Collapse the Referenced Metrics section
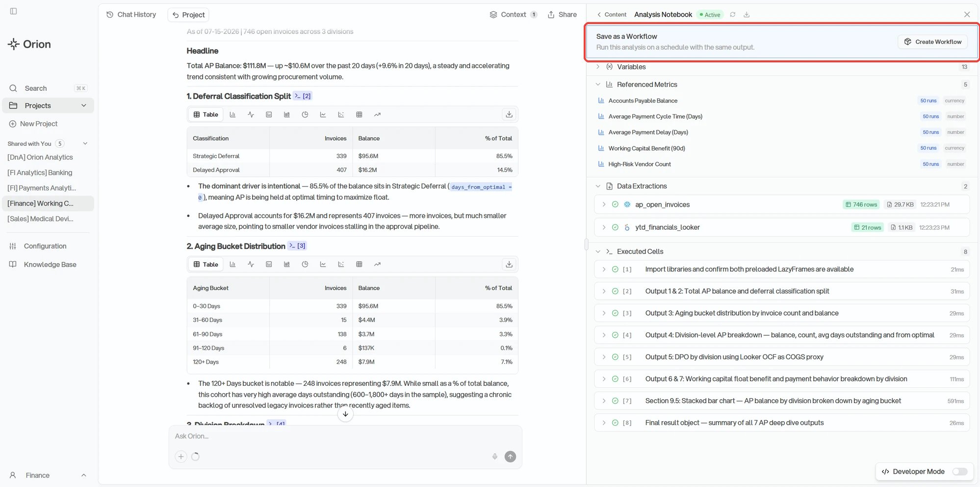Image resolution: width=980 pixels, height=487 pixels. [598, 84]
